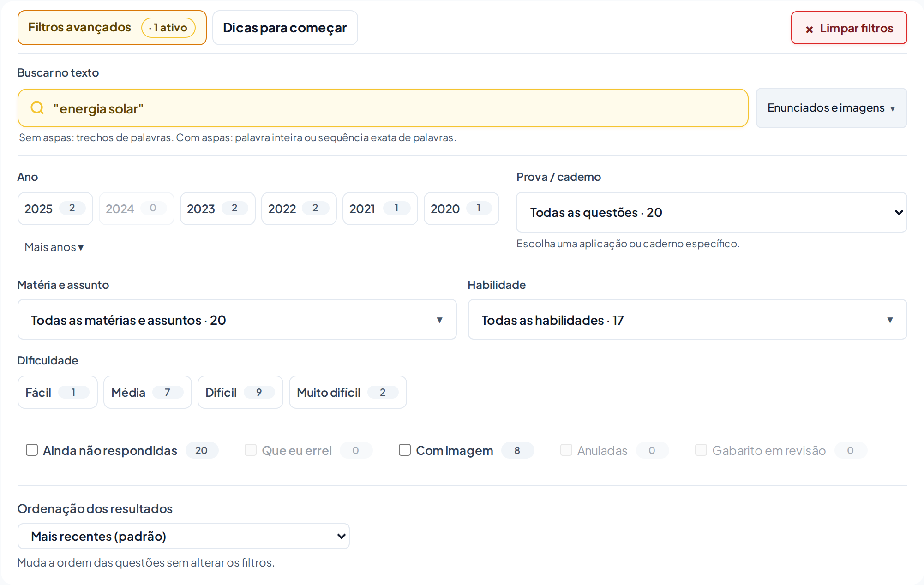Click the Limpar filtros button

[x=849, y=28]
